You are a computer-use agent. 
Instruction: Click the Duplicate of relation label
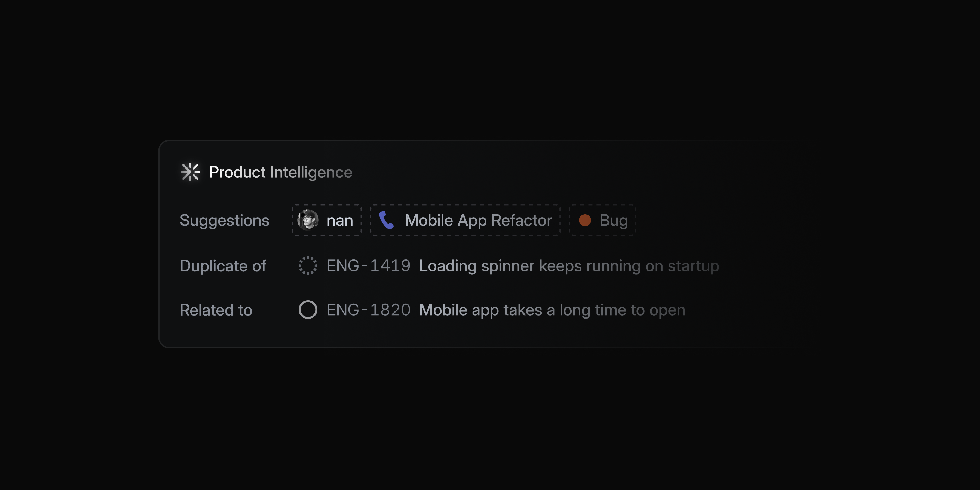[223, 265]
